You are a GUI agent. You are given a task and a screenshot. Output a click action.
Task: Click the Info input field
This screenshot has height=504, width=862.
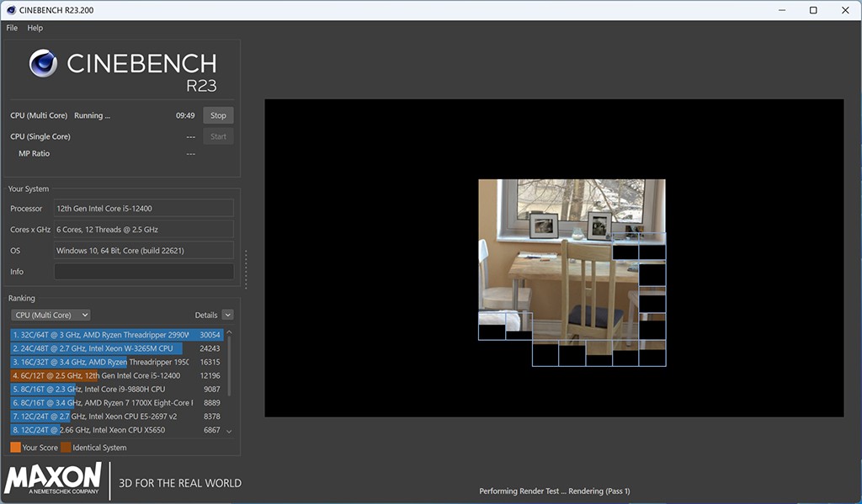(x=144, y=272)
